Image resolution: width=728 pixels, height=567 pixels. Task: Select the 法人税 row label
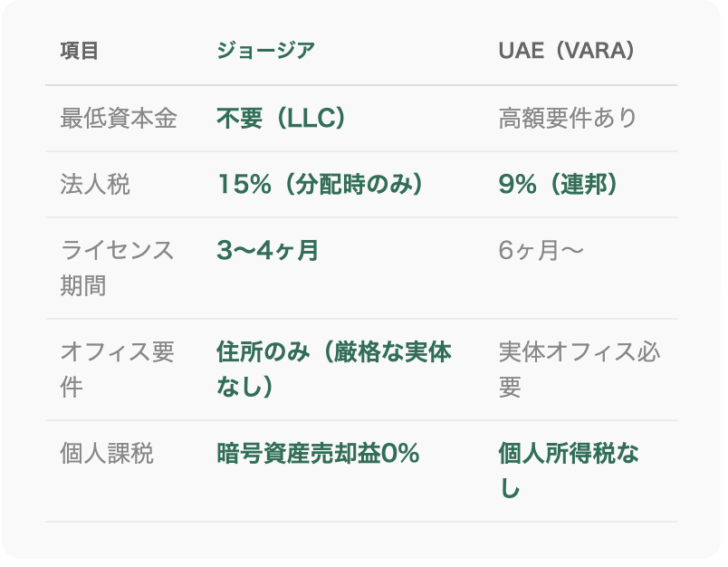click(x=95, y=184)
